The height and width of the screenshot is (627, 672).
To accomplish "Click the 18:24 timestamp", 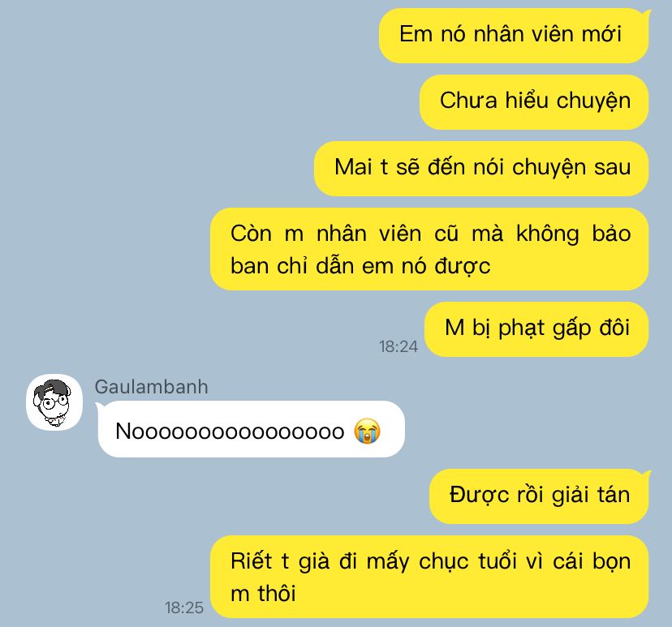I will tap(398, 346).
